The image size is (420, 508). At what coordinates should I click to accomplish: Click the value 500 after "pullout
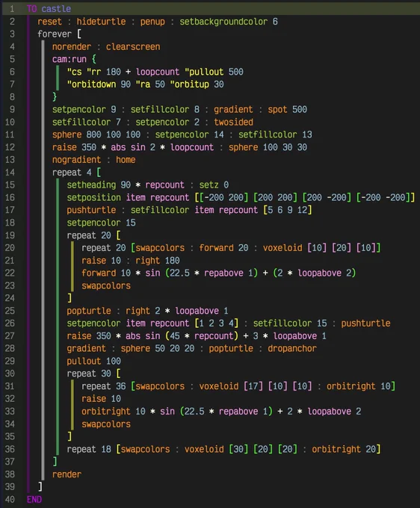(x=236, y=72)
